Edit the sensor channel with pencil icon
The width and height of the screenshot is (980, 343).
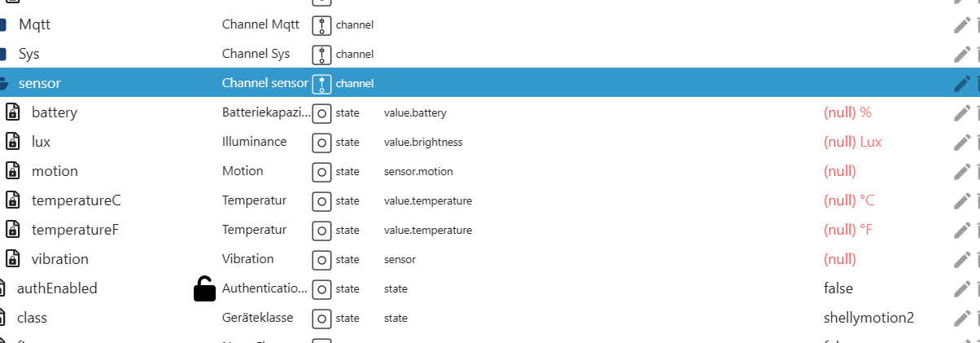click(x=962, y=83)
